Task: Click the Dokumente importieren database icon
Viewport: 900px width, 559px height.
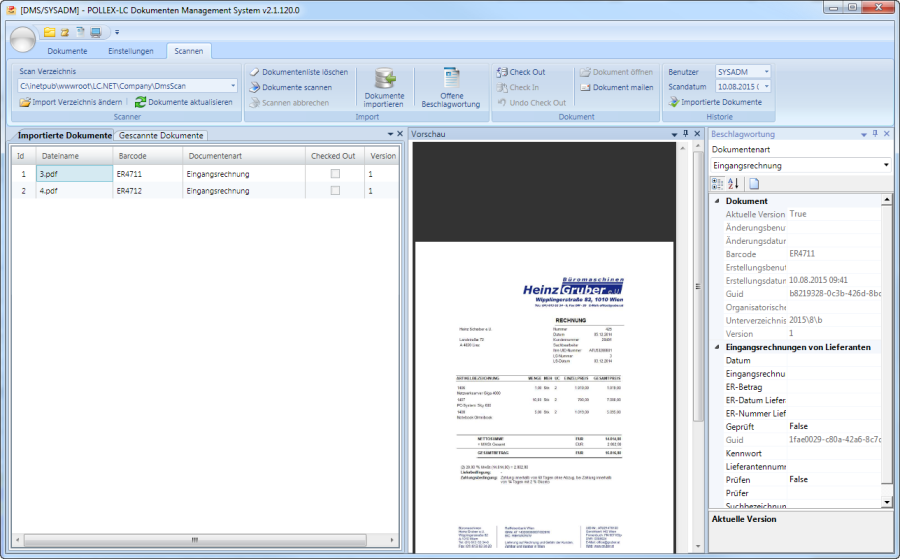Action: [384, 79]
